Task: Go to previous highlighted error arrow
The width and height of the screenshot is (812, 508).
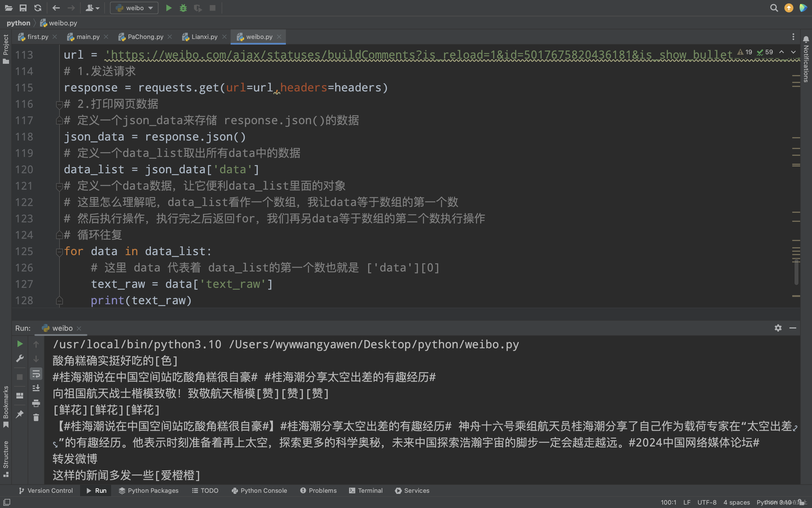Action: [782, 52]
